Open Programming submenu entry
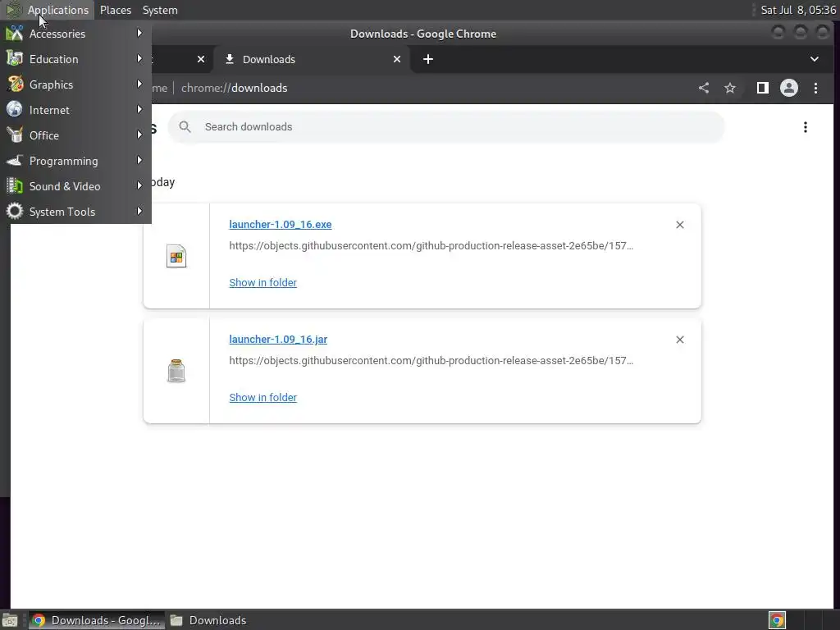Viewport: 840px width, 630px height. click(x=75, y=161)
